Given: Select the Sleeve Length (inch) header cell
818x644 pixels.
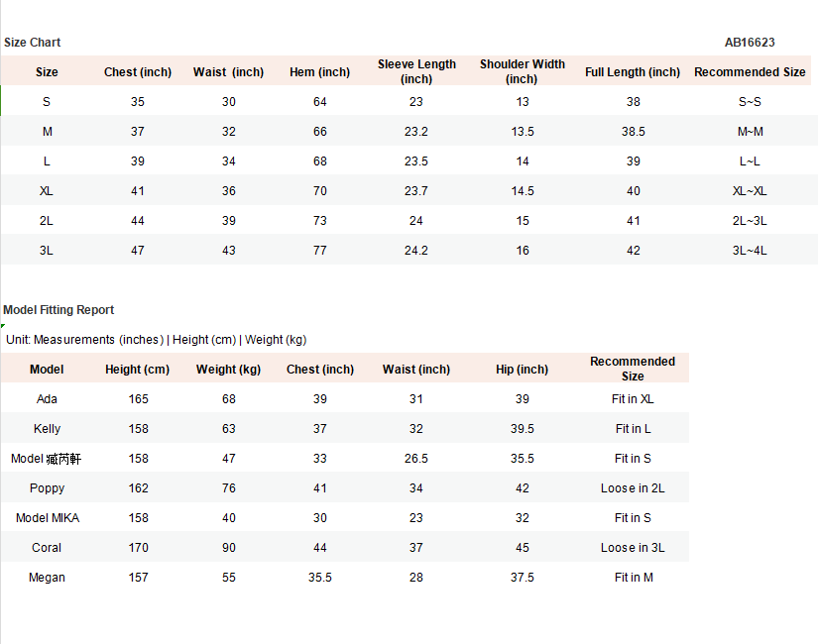Looking at the screenshot, I should point(416,71).
